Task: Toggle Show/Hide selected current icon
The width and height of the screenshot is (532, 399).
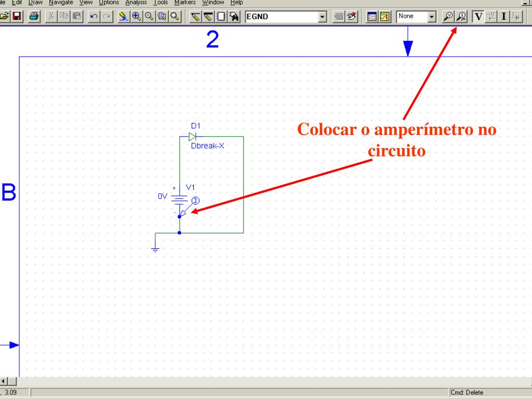Action: pyautogui.click(x=517, y=16)
